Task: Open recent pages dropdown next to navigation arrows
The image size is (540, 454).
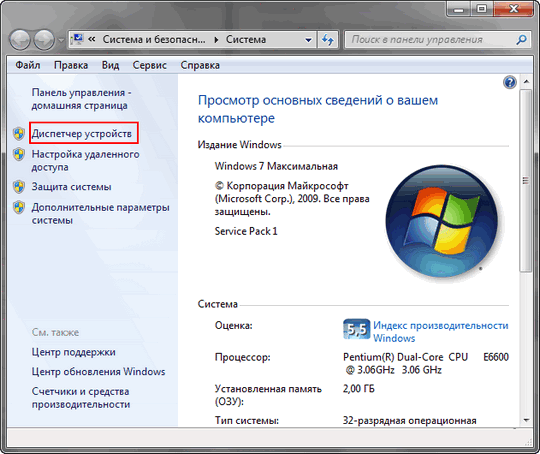Action: (61, 40)
